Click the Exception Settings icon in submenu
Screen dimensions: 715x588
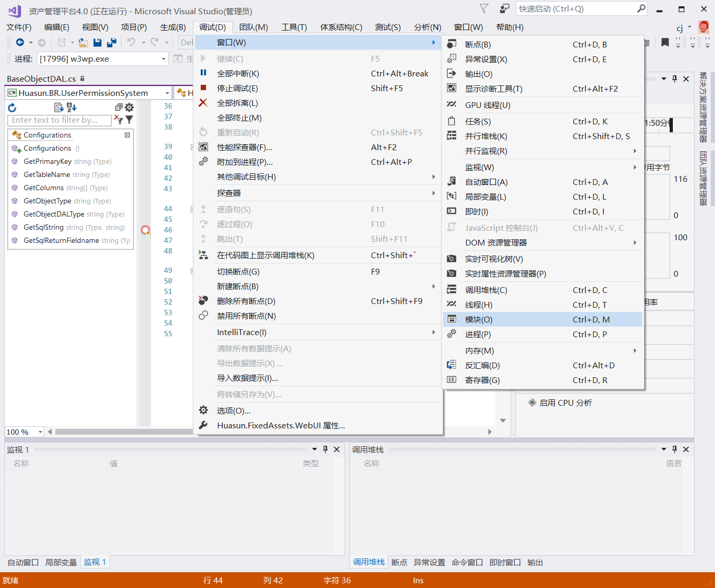[x=452, y=59]
